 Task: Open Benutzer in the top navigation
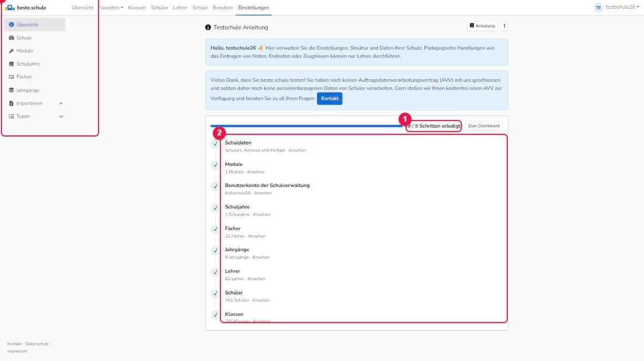[x=223, y=8]
